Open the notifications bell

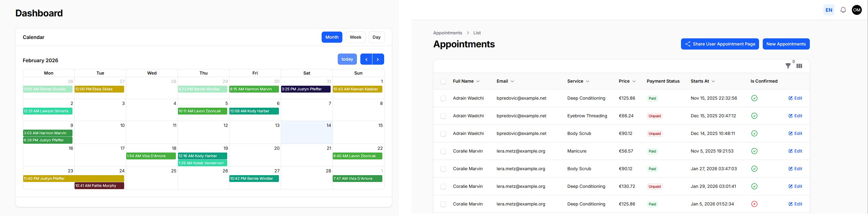(843, 10)
